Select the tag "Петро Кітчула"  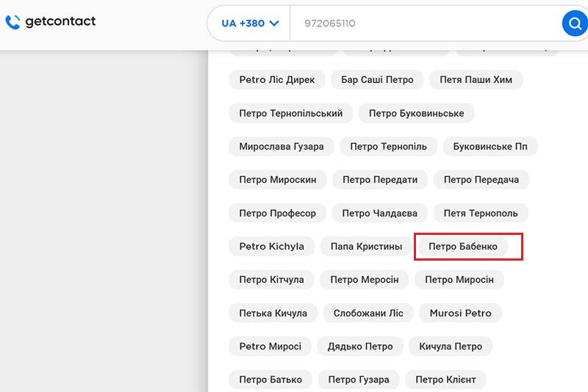click(x=271, y=280)
